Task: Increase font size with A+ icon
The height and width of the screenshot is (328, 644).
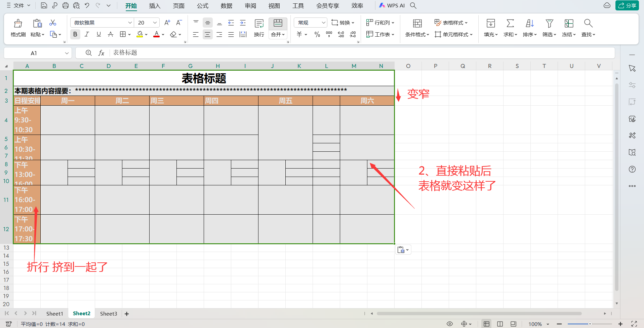Action: [167, 23]
